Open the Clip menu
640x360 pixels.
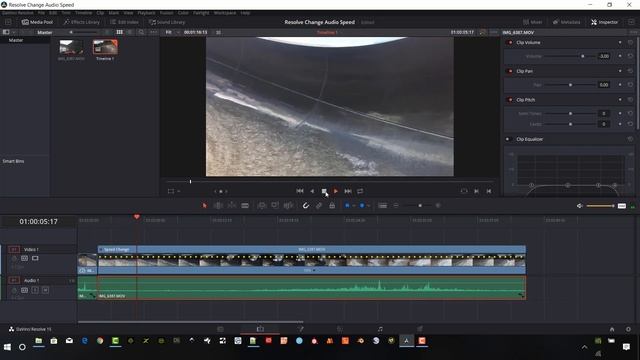(x=100, y=13)
